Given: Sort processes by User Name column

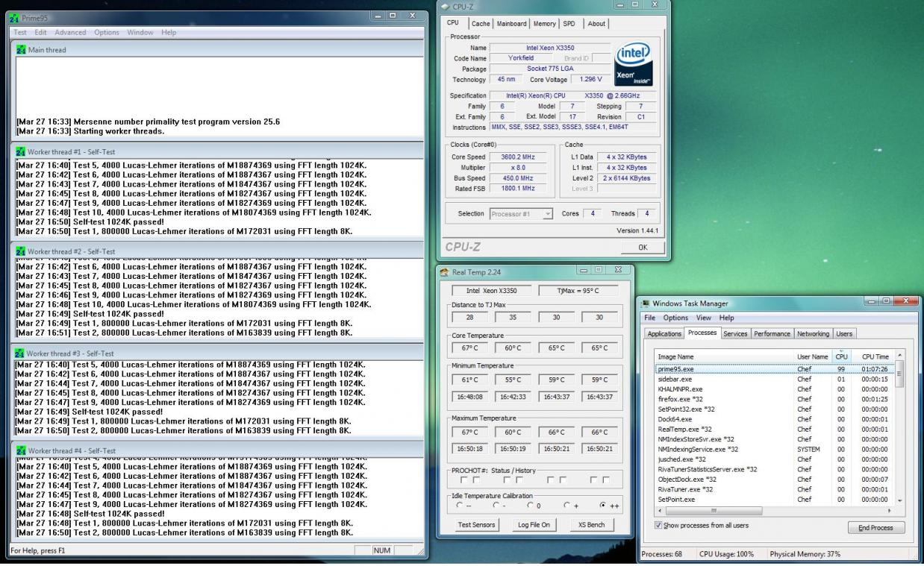Looking at the screenshot, I should point(813,356).
